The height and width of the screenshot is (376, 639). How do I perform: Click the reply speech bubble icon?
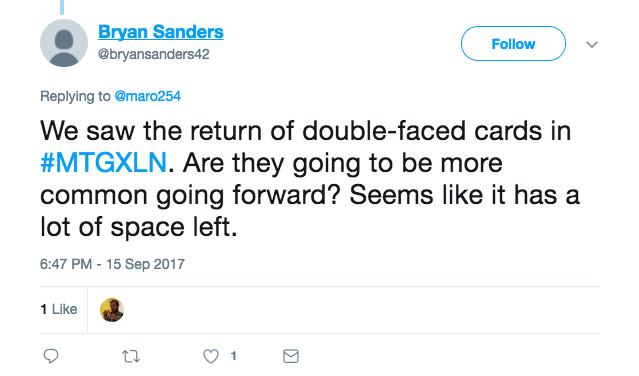coord(51,356)
